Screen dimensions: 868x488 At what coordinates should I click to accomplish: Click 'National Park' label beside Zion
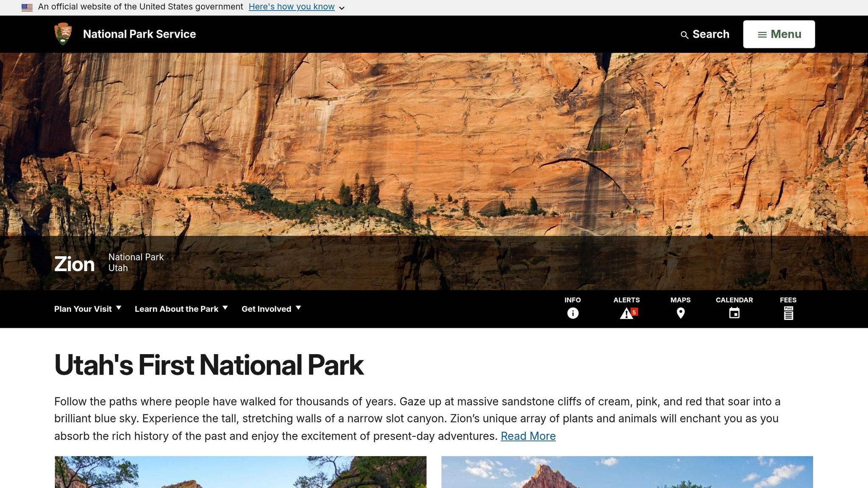(x=136, y=257)
